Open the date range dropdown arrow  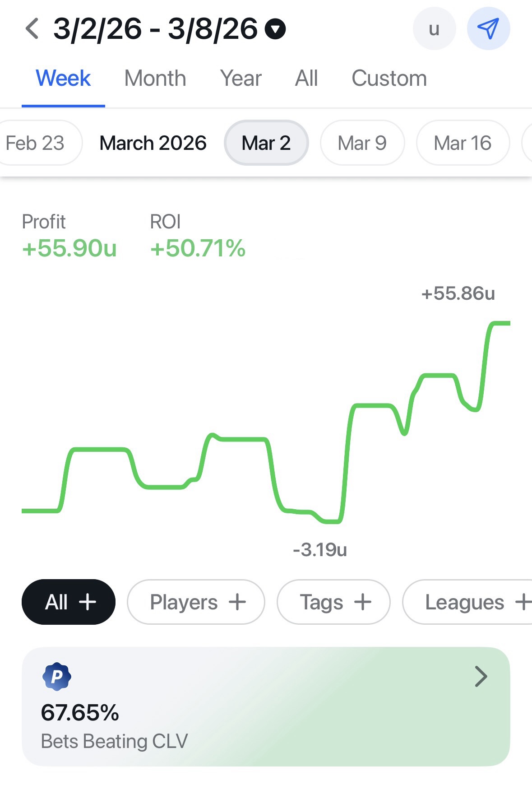tap(275, 29)
